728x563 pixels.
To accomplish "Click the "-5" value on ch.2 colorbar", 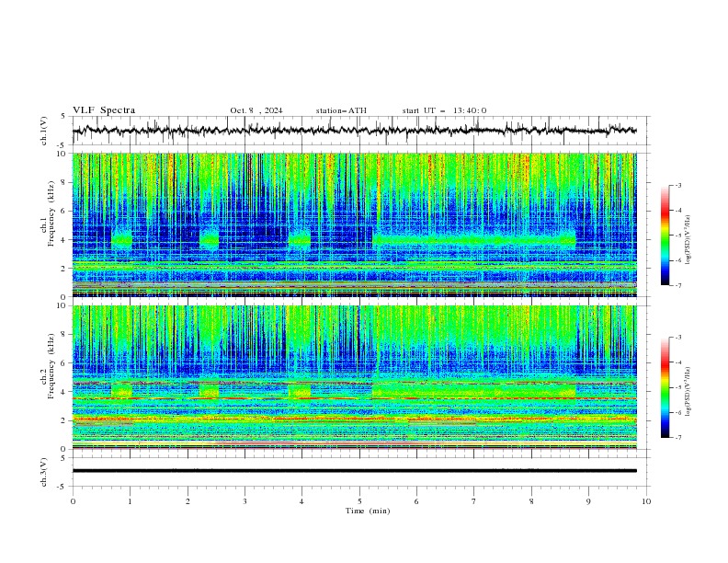I will point(677,387).
